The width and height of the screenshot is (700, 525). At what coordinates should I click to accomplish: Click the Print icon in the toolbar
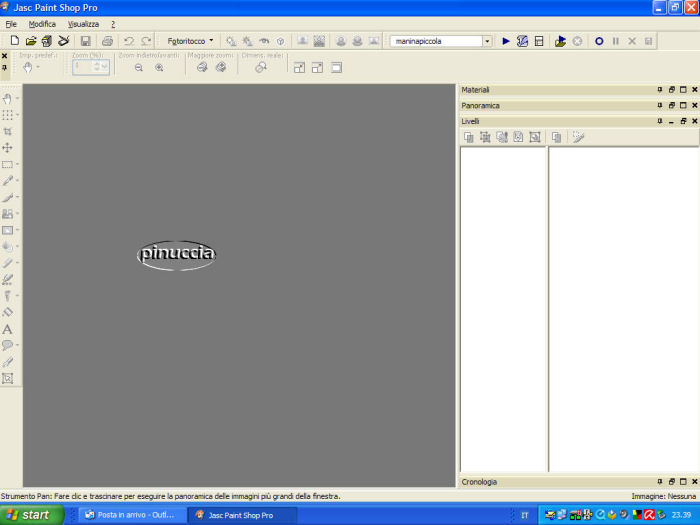coord(107,41)
